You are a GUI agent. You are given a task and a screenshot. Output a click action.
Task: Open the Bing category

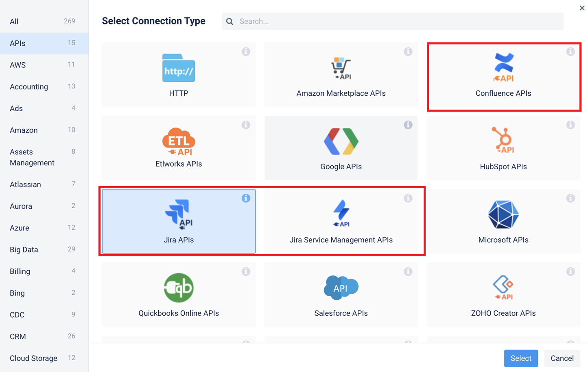click(44, 293)
